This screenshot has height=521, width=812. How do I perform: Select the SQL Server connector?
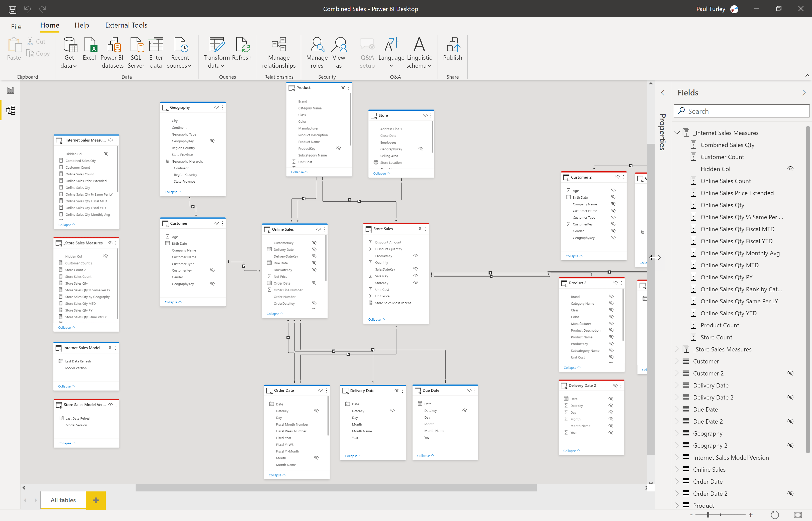tap(136, 52)
